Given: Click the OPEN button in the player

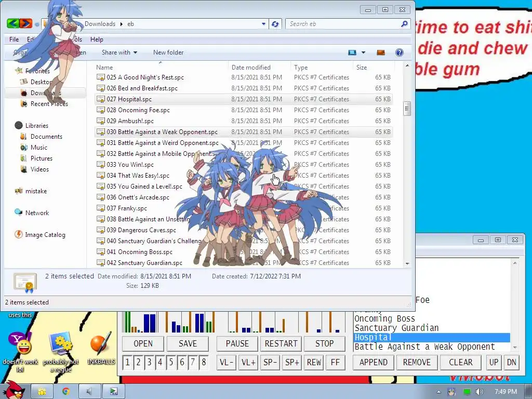Looking at the screenshot, I should click(x=143, y=344).
